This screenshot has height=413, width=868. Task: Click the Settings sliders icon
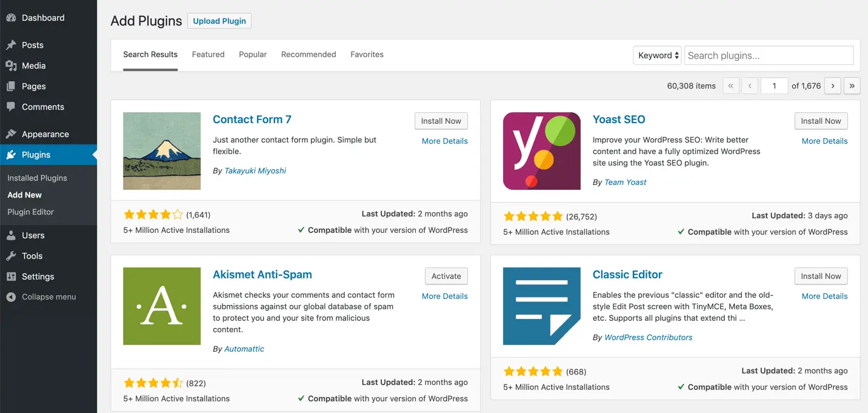(x=11, y=277)
